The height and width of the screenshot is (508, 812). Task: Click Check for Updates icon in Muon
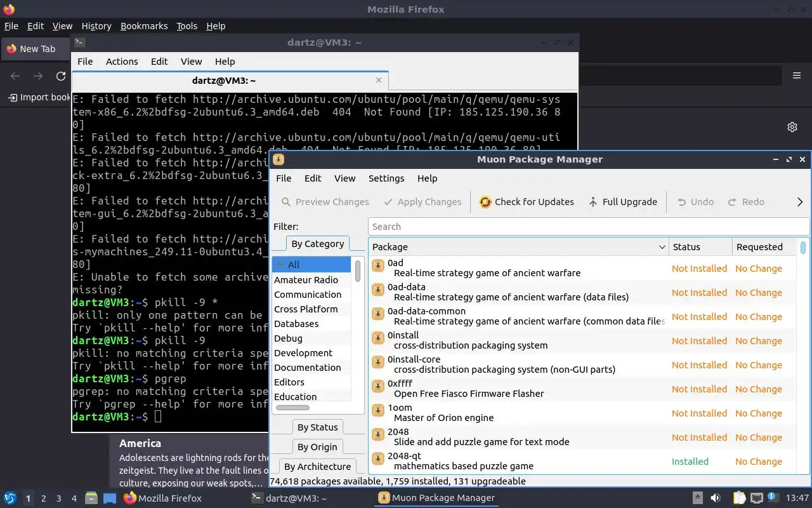(485, 202)
